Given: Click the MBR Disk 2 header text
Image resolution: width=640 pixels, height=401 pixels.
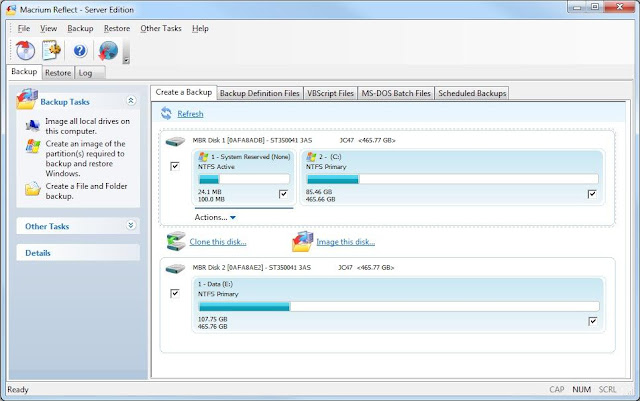Looking at the screenshot, I should 293,268.
